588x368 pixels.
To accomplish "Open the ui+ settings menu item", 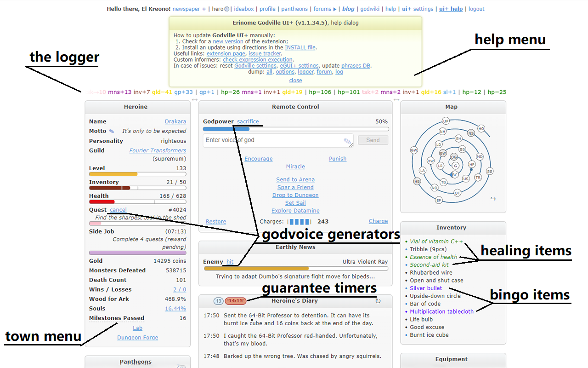I will coord(418,9).
